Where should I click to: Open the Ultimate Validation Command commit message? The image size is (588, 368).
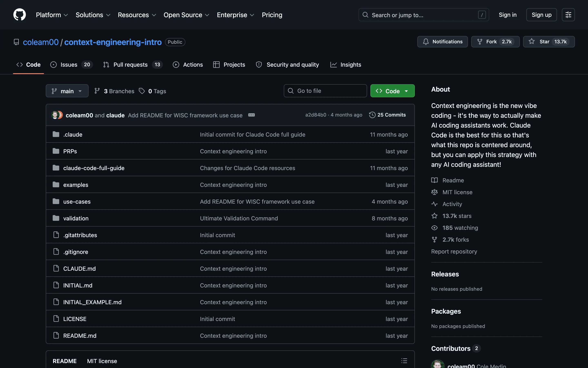239,218
